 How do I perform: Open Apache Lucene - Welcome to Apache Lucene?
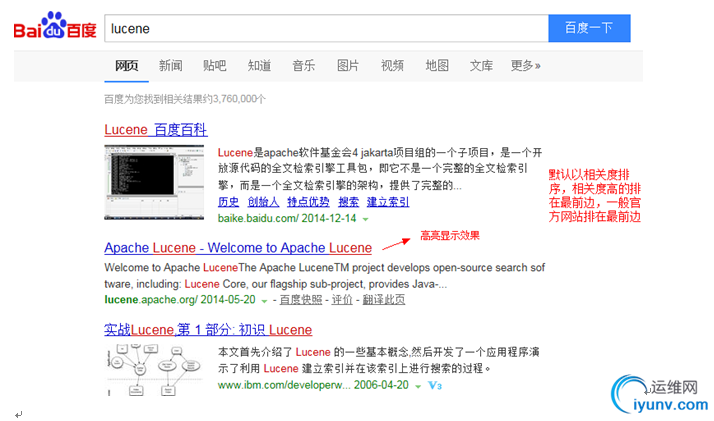click(x=238, y=248)
